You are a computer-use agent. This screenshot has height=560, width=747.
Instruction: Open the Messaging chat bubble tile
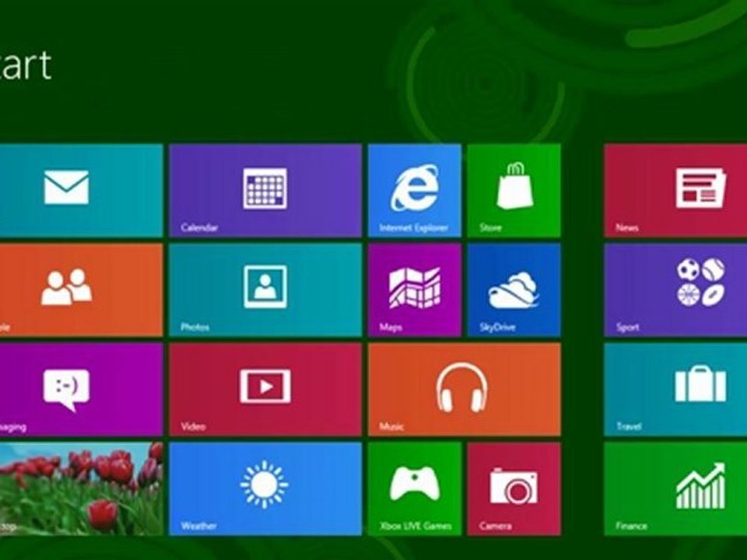(81, 390)
